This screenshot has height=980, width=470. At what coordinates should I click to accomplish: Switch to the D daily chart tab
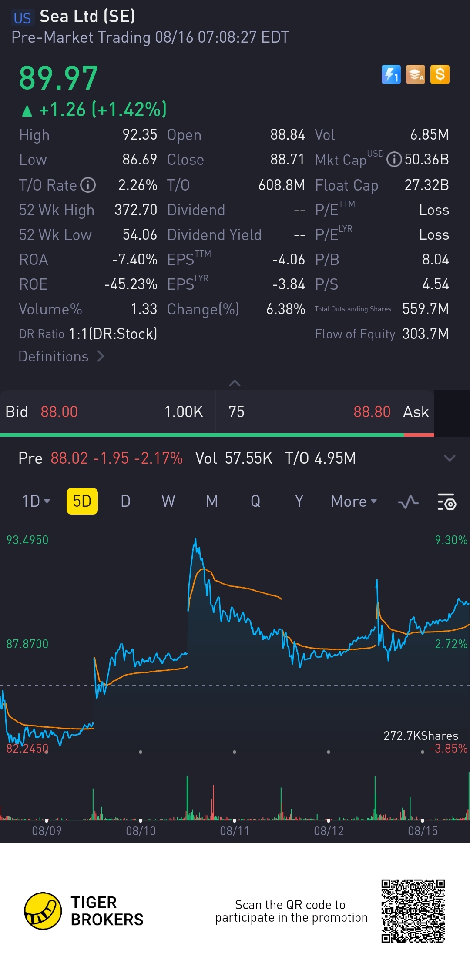125,501
